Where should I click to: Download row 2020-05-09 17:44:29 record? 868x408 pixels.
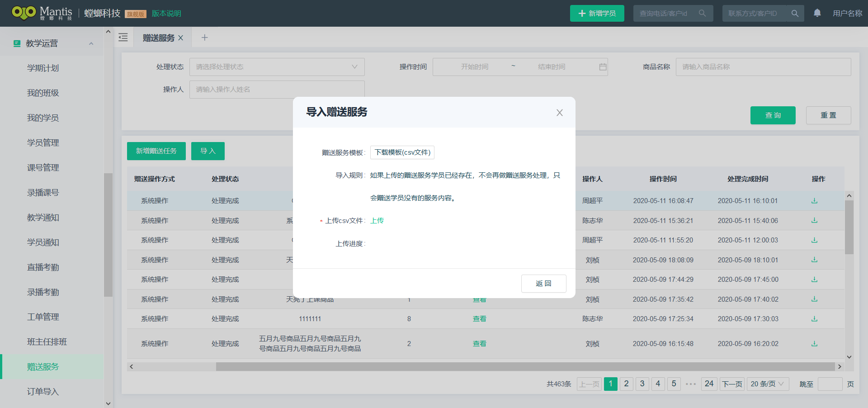[814, 280]
